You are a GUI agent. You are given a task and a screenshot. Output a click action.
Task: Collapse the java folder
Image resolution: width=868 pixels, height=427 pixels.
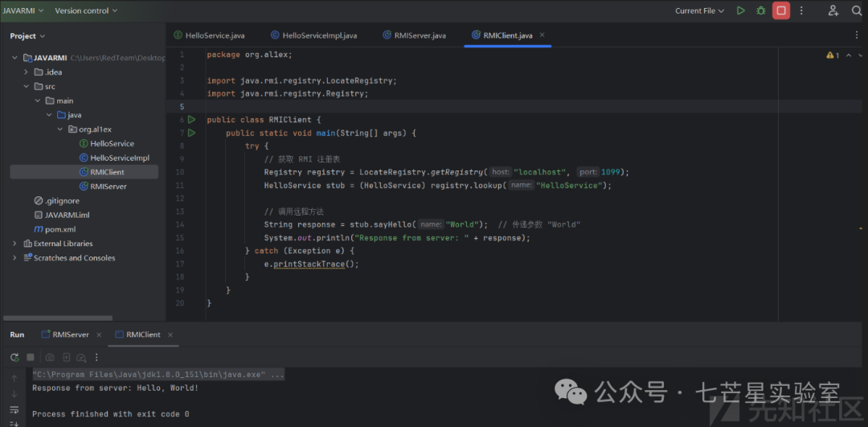click(x=49, y=115)
